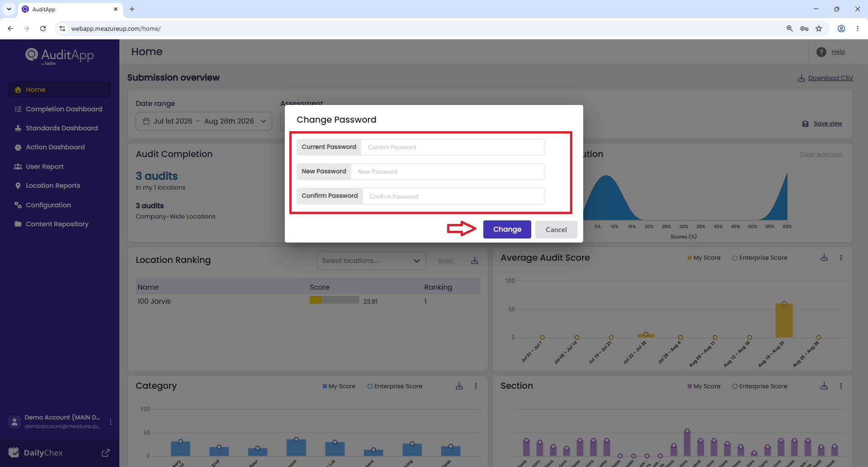Viewport: 868px width, 467px height.
Task: Toggle Enterprise Score legend in Section chart
Action: (x=760, y=386)
